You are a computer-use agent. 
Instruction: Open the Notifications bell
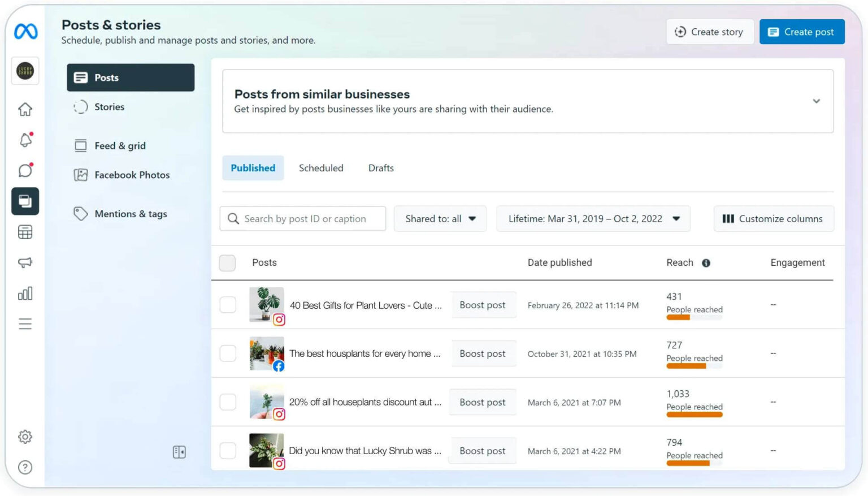coord(25,140)
